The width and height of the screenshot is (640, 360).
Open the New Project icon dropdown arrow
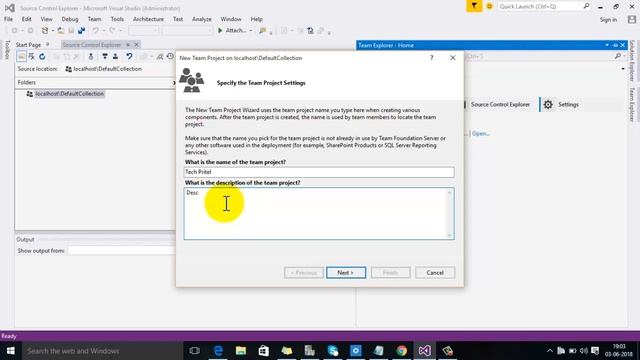53,31
